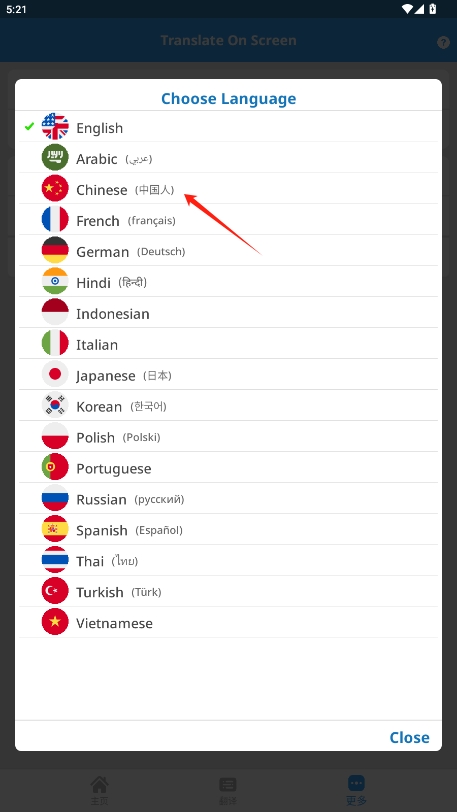This screenshot has height=812, width=457.
Task: Tap the Japan flag icon
Action: [x=55, y=374]
